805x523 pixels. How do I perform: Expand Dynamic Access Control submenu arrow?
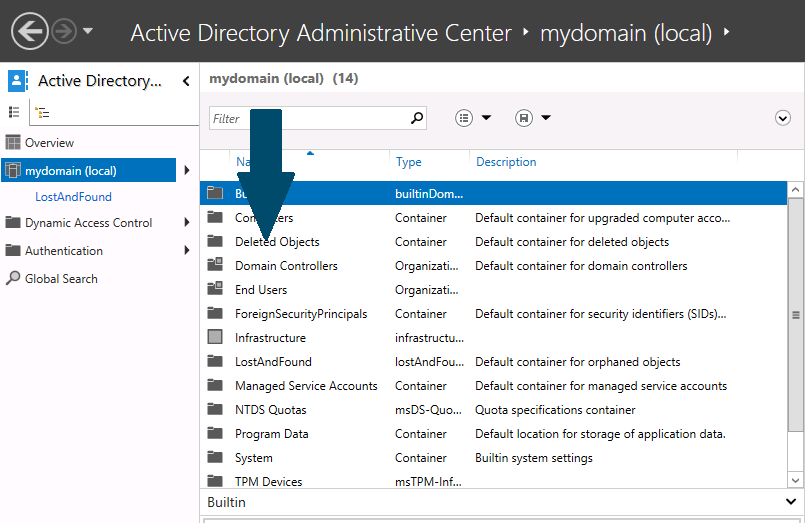point(187,222)
